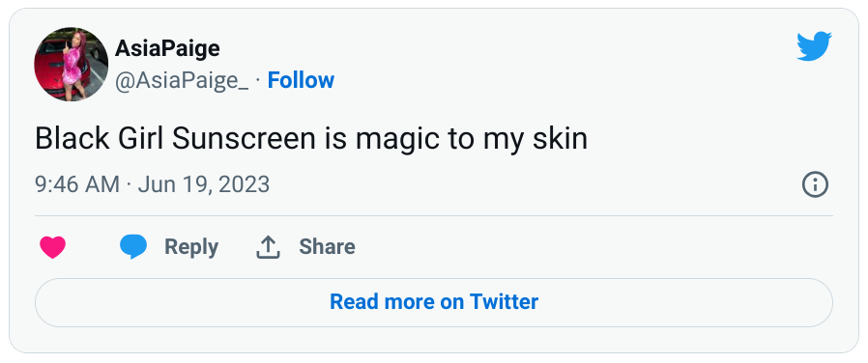Click the 9:46 AM timestamp
This screenshot has width=868, height=363.
click(77, 184)
